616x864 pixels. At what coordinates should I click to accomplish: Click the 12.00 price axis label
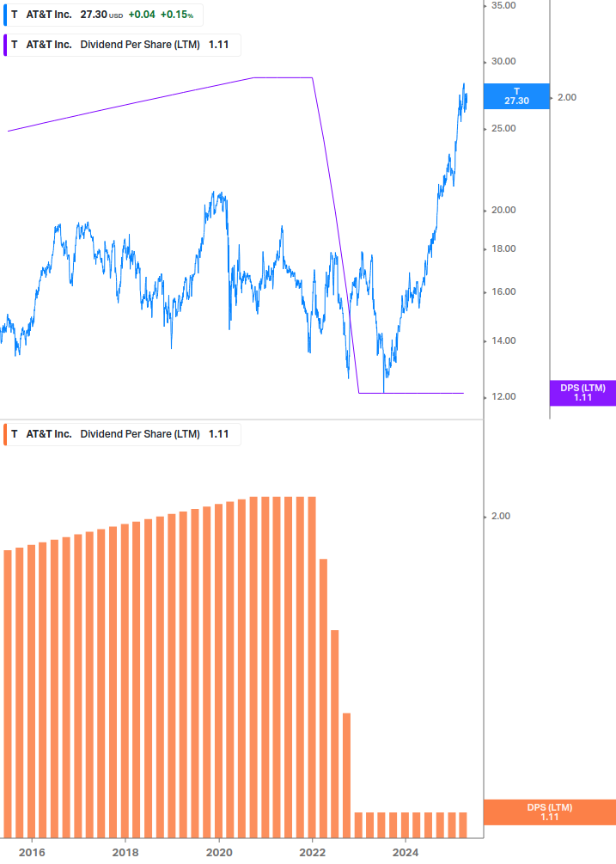pos(503,396)
